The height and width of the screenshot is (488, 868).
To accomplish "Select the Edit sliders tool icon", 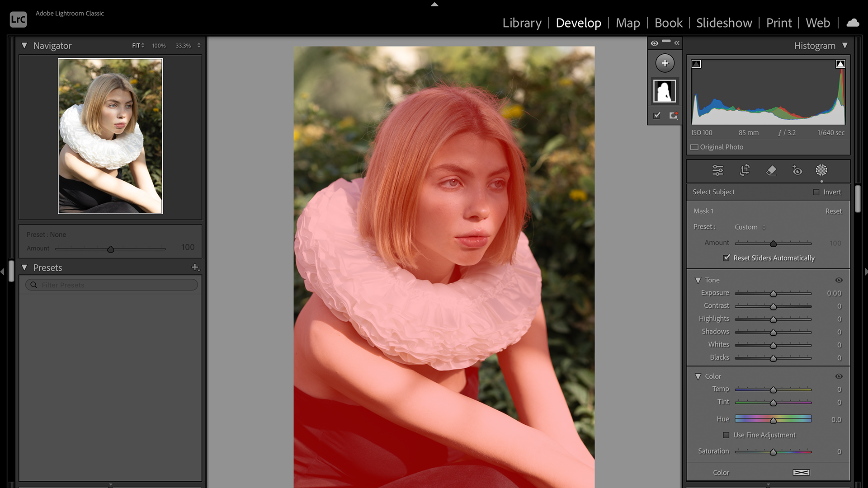I will tap(717, 170).
